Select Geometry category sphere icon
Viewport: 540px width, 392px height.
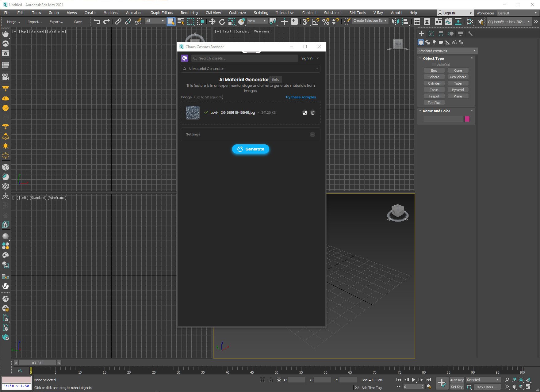[421, 42]
